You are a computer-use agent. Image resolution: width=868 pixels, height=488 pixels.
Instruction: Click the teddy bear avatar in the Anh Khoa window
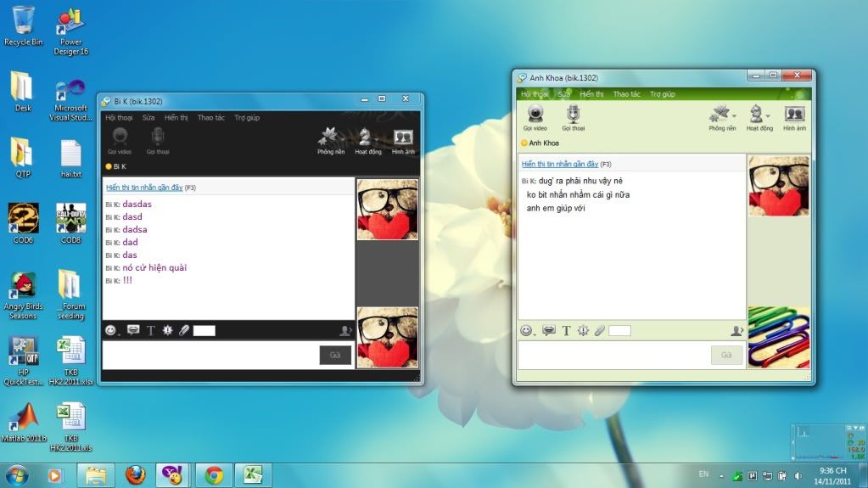coord(779,186)
